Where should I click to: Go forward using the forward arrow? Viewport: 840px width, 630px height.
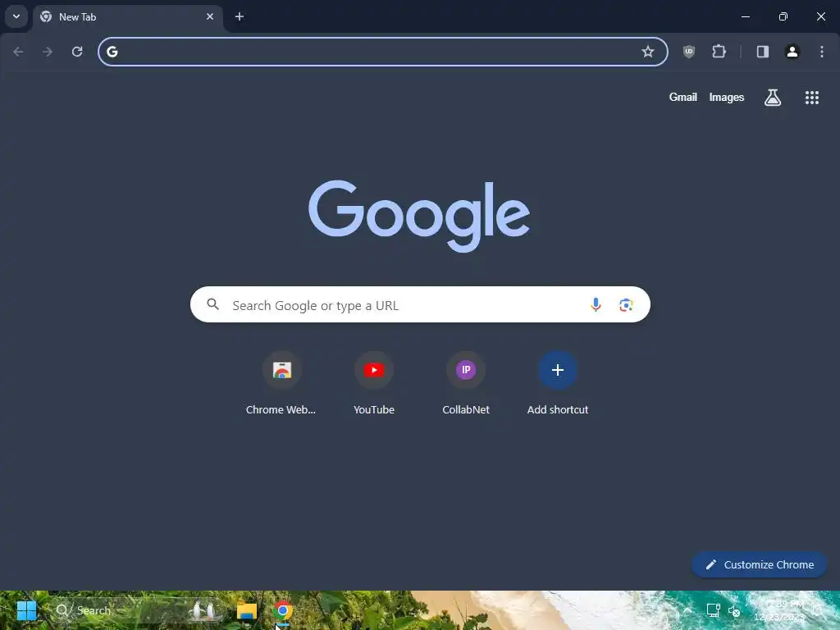coord(48,52)
